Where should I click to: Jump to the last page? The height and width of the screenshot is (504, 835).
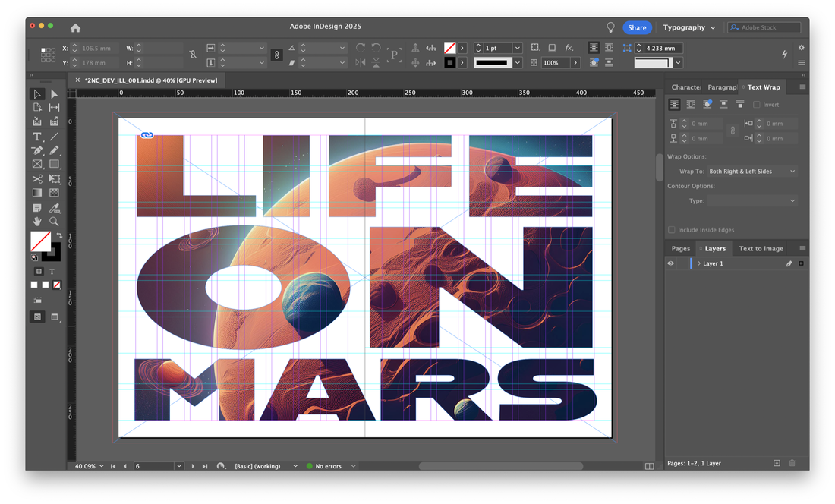(205, 466)
